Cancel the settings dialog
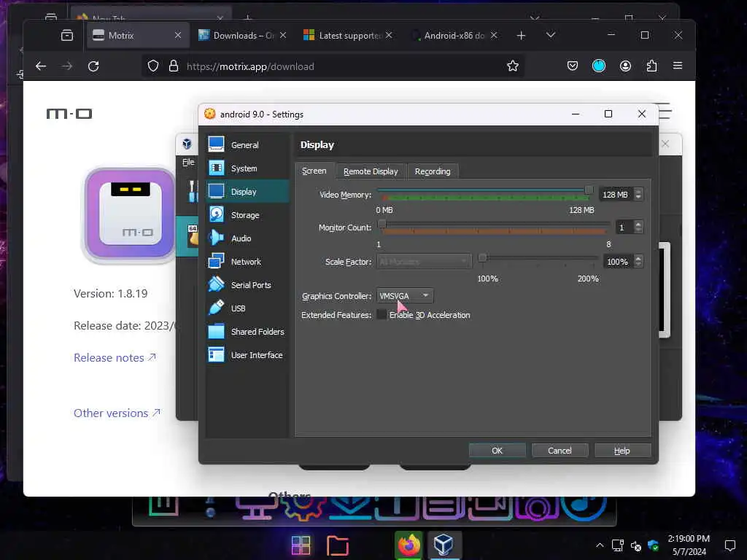This screenshot has height=560, width=747. pyautogui.click(x=560, y=451)
